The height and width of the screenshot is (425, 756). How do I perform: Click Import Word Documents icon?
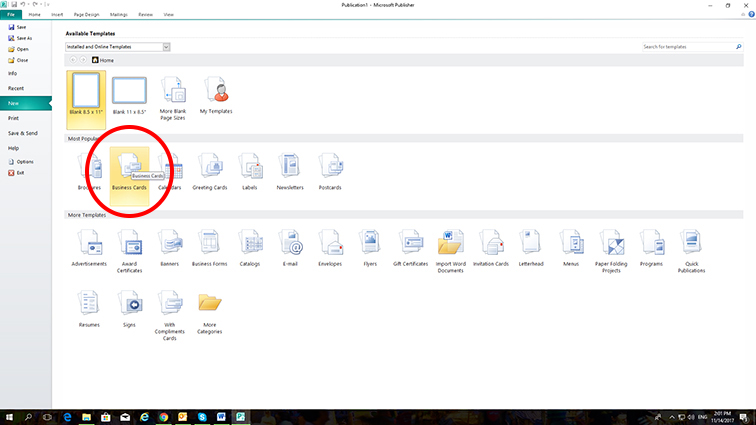click(450, 242)
